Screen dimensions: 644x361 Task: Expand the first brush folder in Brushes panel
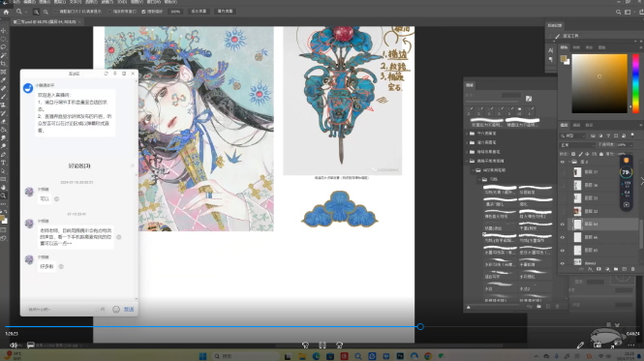pos(467,134)
